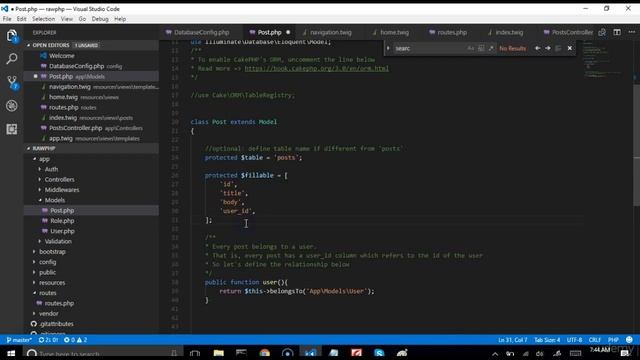The image size is (640, 360).
Task: Switch to navigation.twig tab
Action: click(330, 32)
